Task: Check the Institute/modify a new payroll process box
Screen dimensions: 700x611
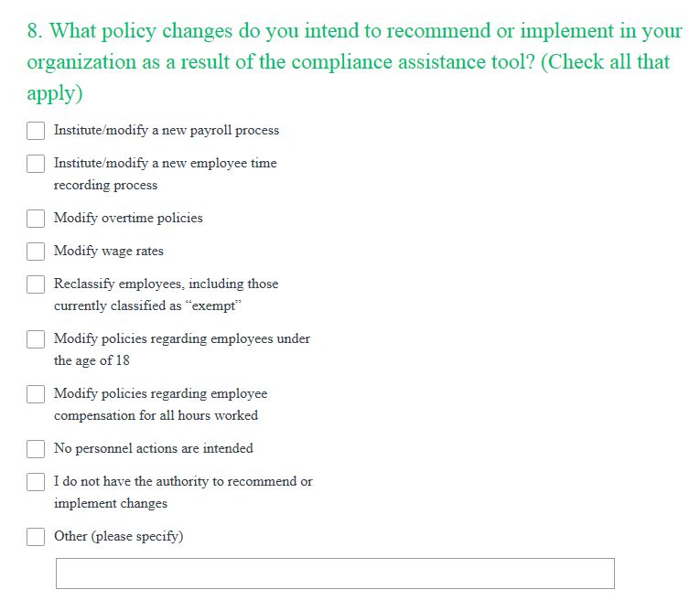Action: 36,131
